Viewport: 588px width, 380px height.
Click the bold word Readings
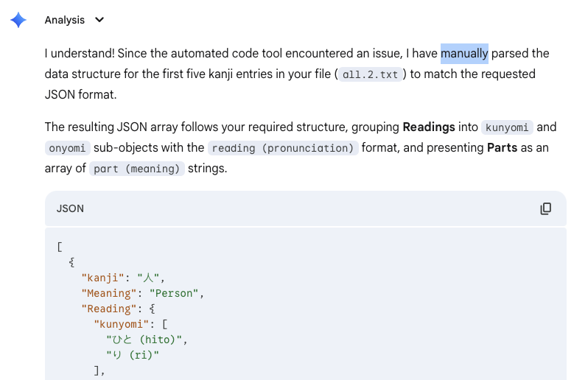pos(428,127)
